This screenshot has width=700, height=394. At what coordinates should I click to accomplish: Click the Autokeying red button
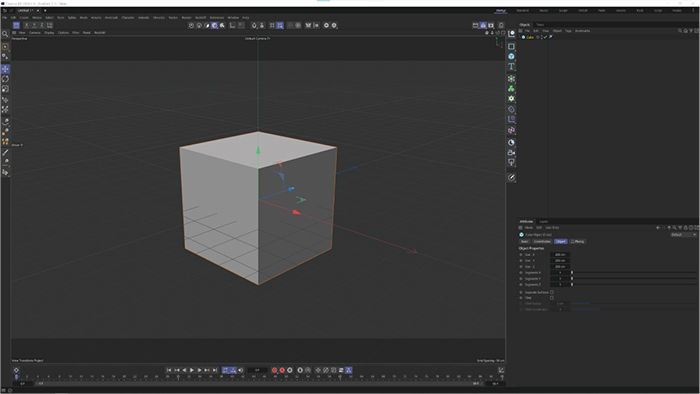[x=282, y=370]
